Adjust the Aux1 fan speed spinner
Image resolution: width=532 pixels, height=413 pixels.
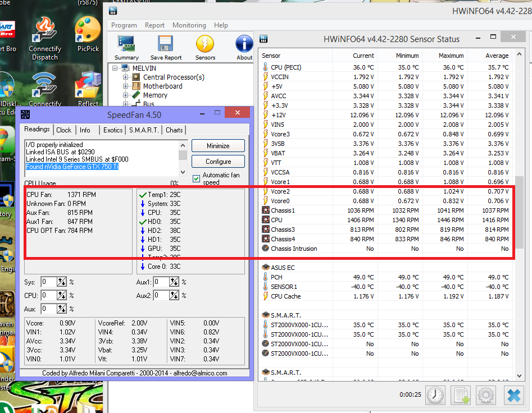[x=174, y=282]
